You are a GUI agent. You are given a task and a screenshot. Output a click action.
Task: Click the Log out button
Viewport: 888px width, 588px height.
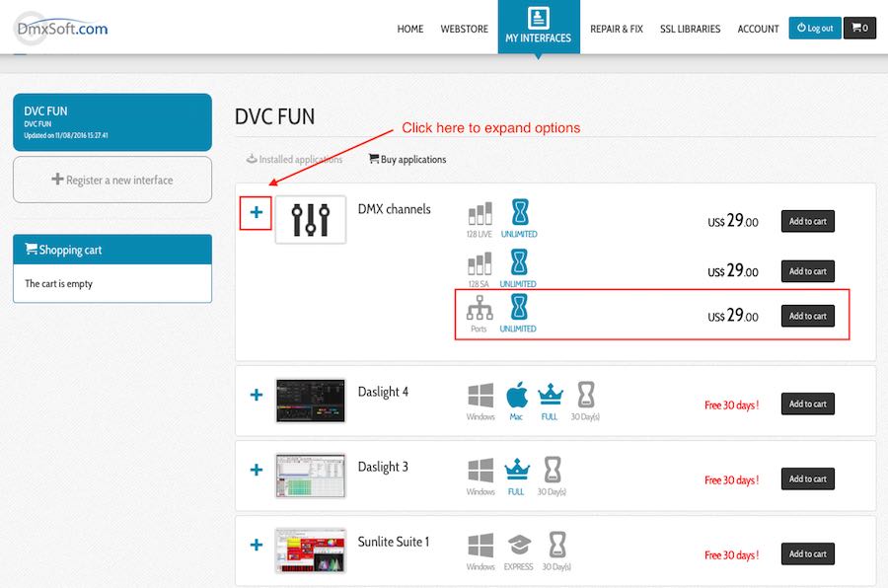(x=815, y=28)
